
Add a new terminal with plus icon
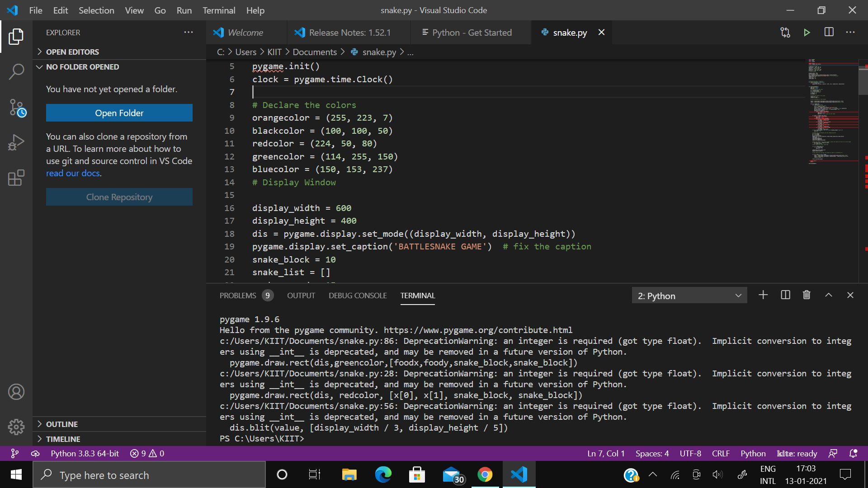point(763,295)
